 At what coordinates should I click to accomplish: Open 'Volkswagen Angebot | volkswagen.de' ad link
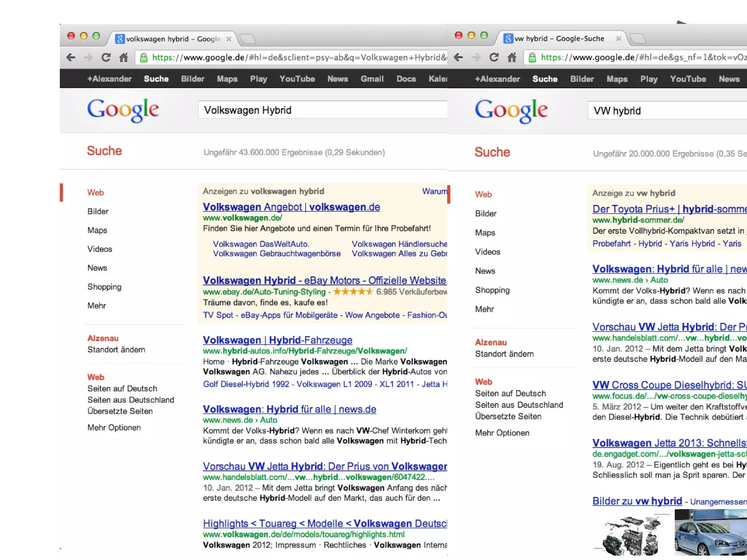click(x=291, y=207)
